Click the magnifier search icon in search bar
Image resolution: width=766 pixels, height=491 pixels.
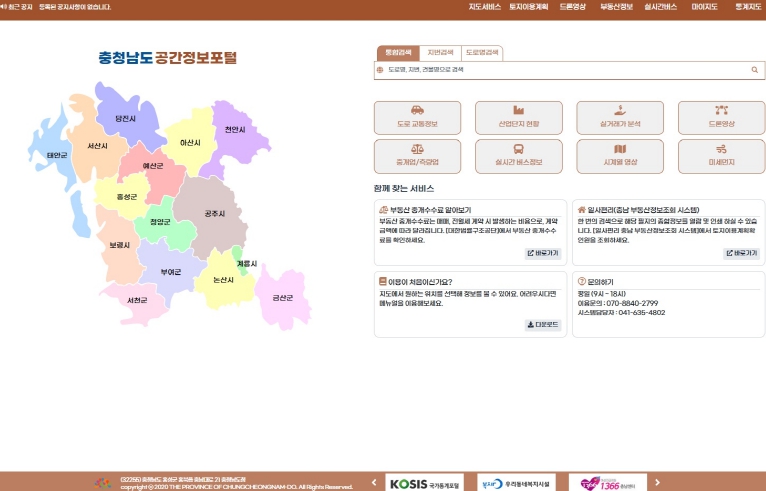pos(755,70)
